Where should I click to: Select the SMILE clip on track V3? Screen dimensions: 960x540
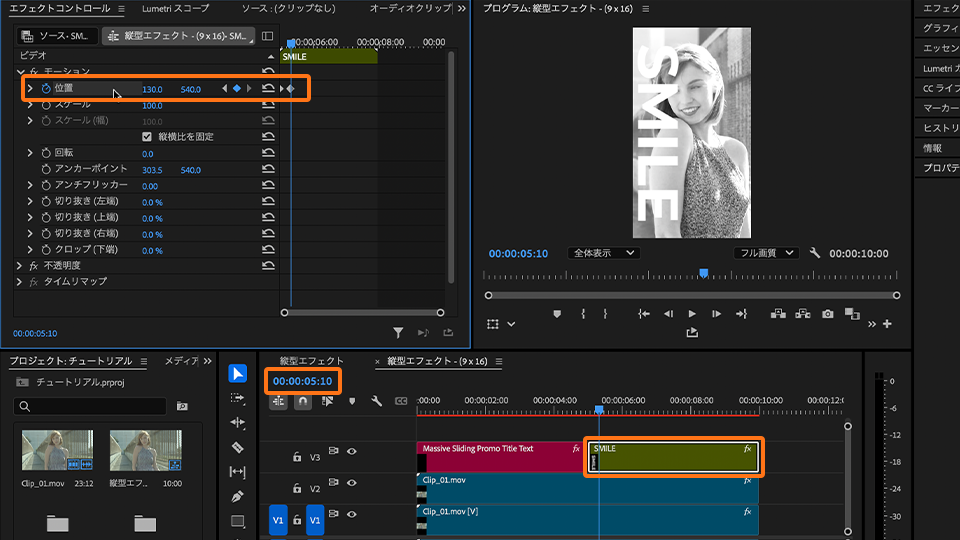point(673,461)
